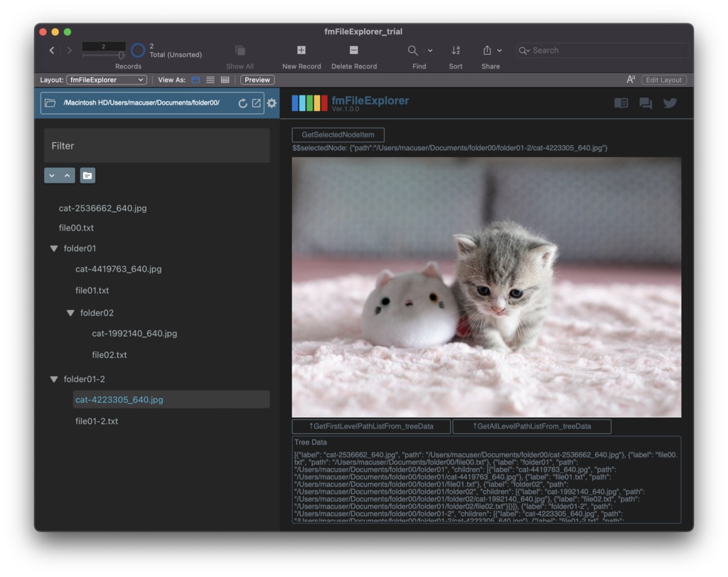Open the fmFileExplorer layout dropdown
Image resolution: width=728 pixels, height=577 pixels.
[107, 80]
